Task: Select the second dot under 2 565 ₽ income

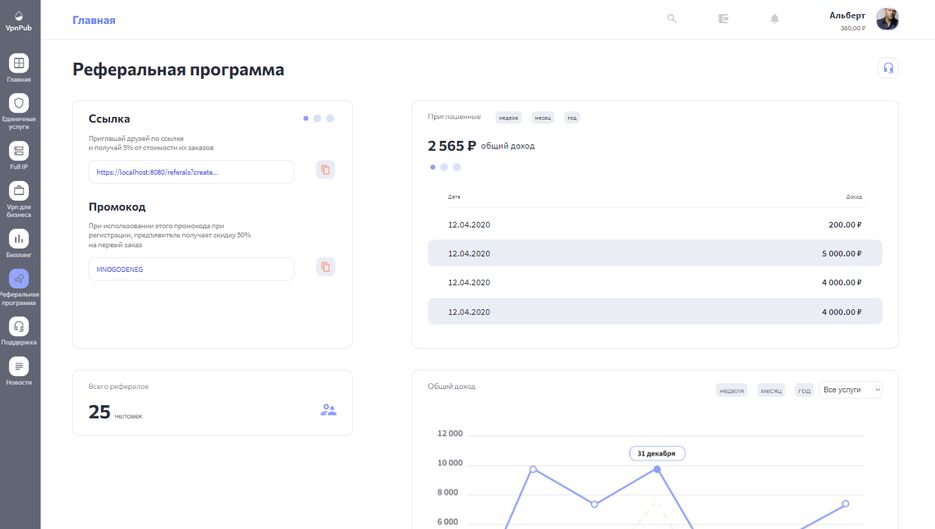Action: [x=445, y=167]
